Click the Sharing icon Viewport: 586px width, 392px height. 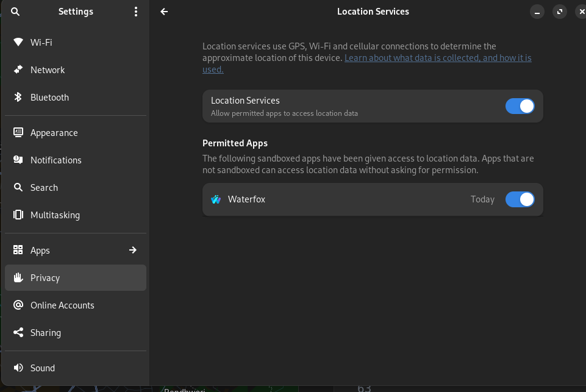click(x=18, y=332)
